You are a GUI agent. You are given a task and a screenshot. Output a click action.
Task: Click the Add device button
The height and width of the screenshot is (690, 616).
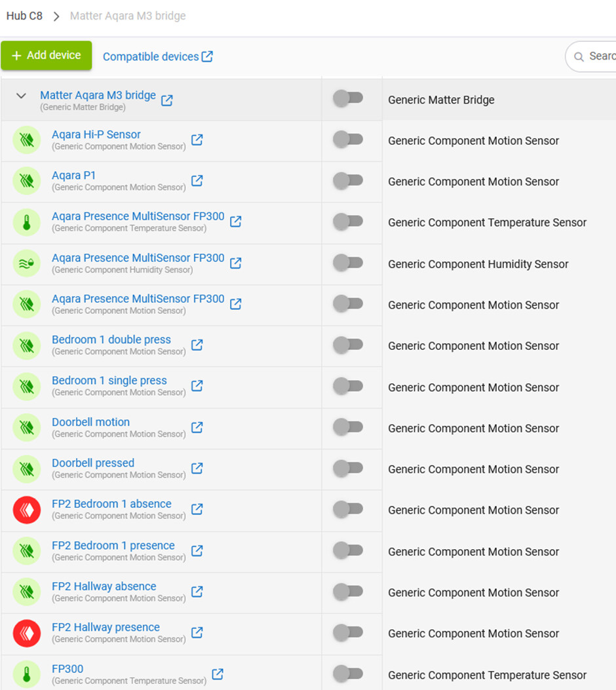46,56
